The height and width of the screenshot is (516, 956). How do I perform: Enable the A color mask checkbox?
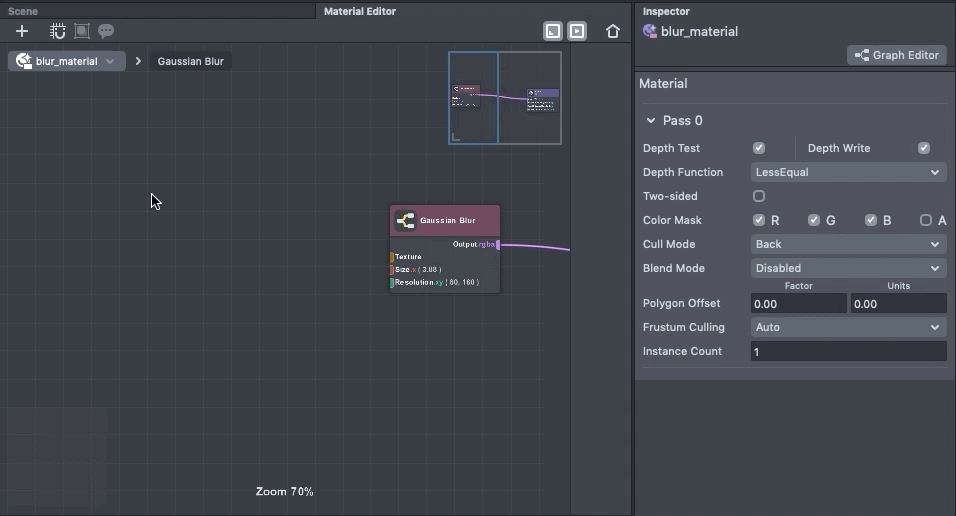tap(926, 220)
